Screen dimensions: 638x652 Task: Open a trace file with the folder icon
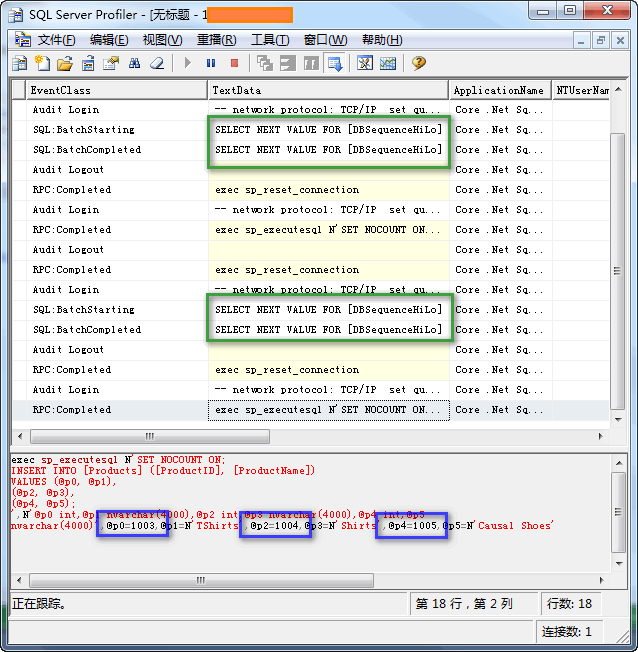(x=65, y=64)
